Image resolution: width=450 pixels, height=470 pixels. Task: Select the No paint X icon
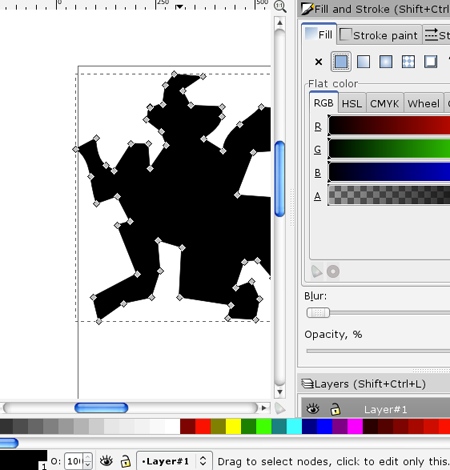318,62
